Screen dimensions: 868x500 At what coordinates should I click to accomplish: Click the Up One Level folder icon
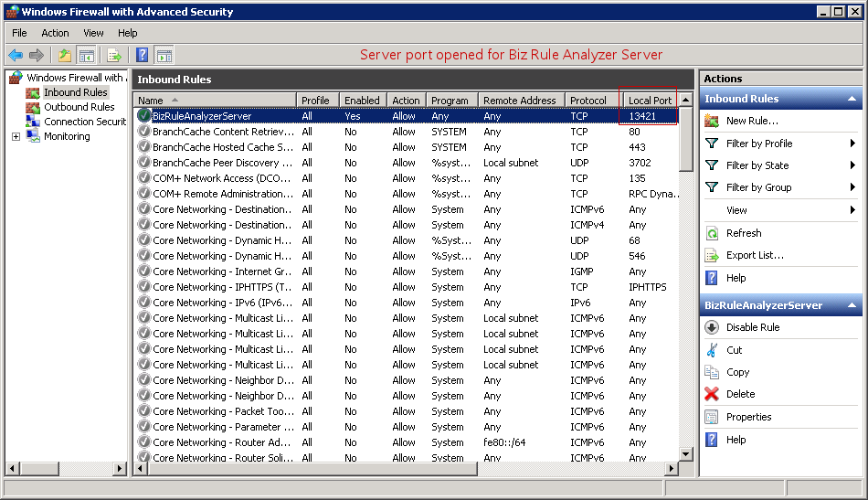65,55
